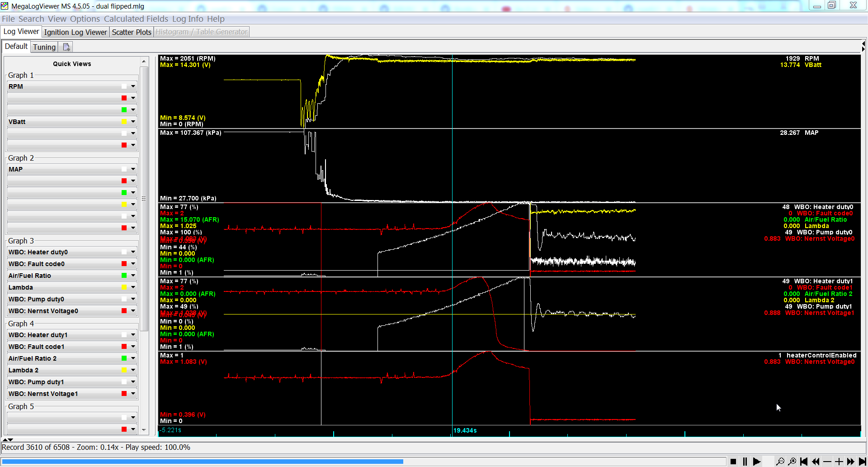Viewport: 868px width, 467px height.
Task: Switch to Ignition Log Viewer tab
Action: click(x=75, y=32)
